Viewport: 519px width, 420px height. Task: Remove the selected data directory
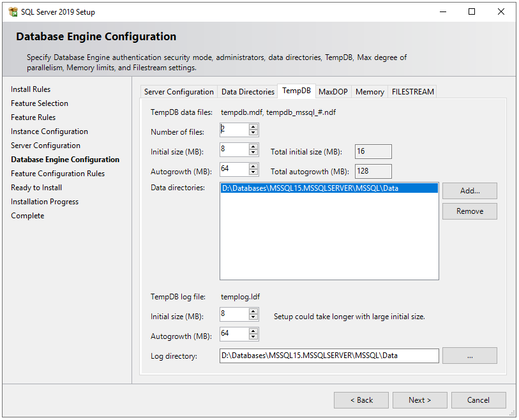(x=470, y=211)
